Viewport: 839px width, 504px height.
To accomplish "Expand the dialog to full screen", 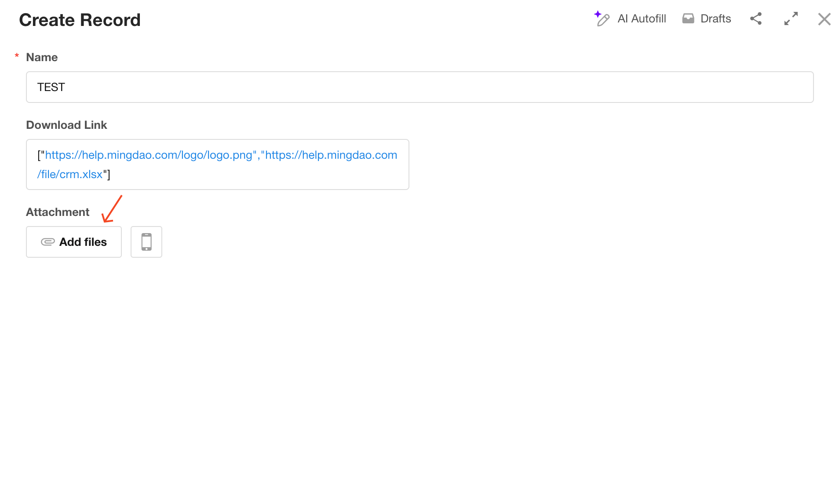I will 791,18.
